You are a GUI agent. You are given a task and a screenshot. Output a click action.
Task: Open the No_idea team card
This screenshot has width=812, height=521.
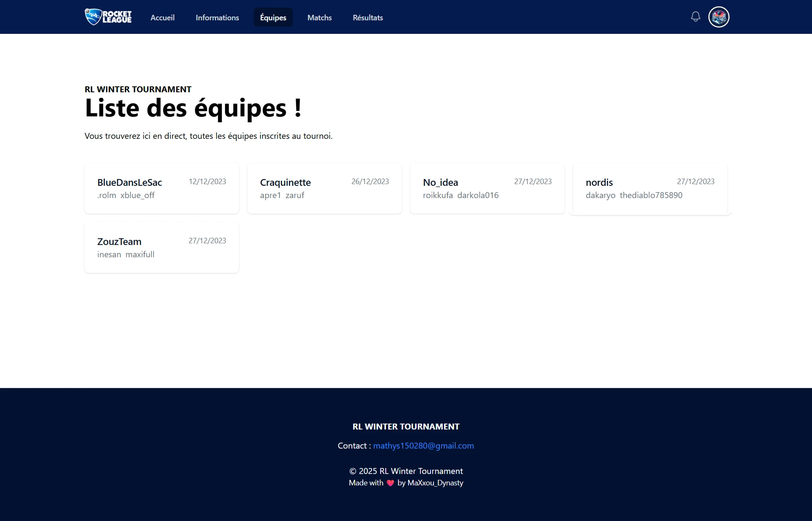click(x=487, y=188)
